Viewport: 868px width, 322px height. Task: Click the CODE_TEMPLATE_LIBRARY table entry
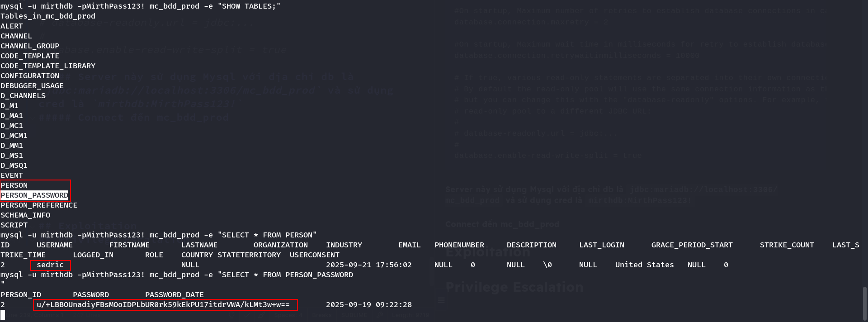click(48, 66)
